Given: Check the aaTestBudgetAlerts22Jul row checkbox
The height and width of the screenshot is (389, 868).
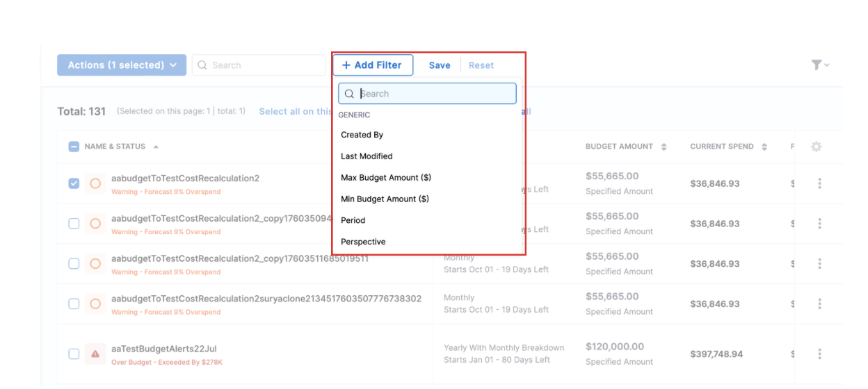Looking at the screenshot, I should point(74,354).
